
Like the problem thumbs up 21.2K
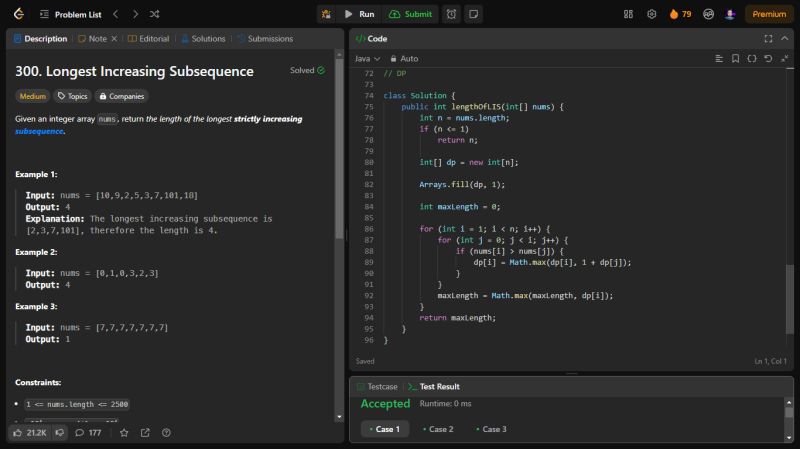click(x=30, y=433)
